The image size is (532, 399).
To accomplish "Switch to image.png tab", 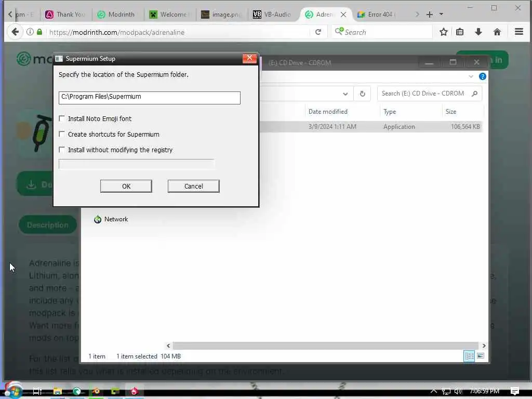I will click(220, 14).
